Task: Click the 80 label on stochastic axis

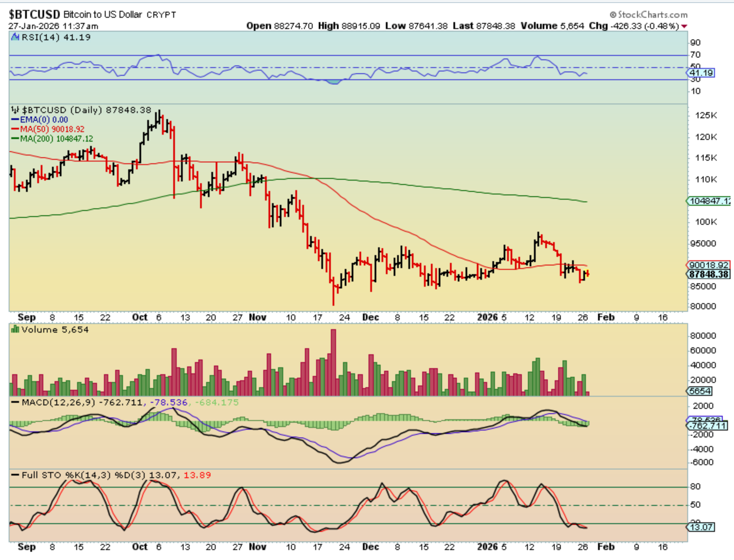Action: click(x=695, y=486)
